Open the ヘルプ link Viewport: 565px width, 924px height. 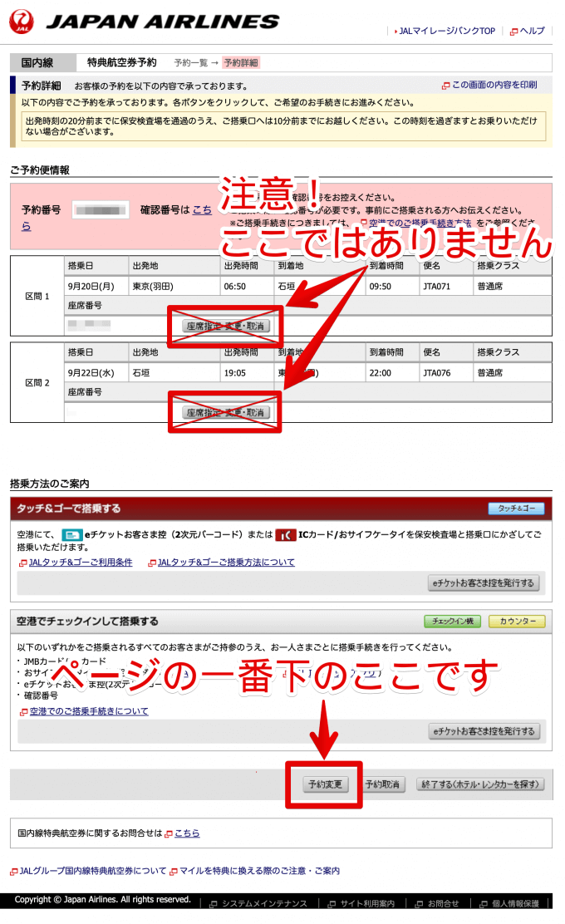[532, 31]
